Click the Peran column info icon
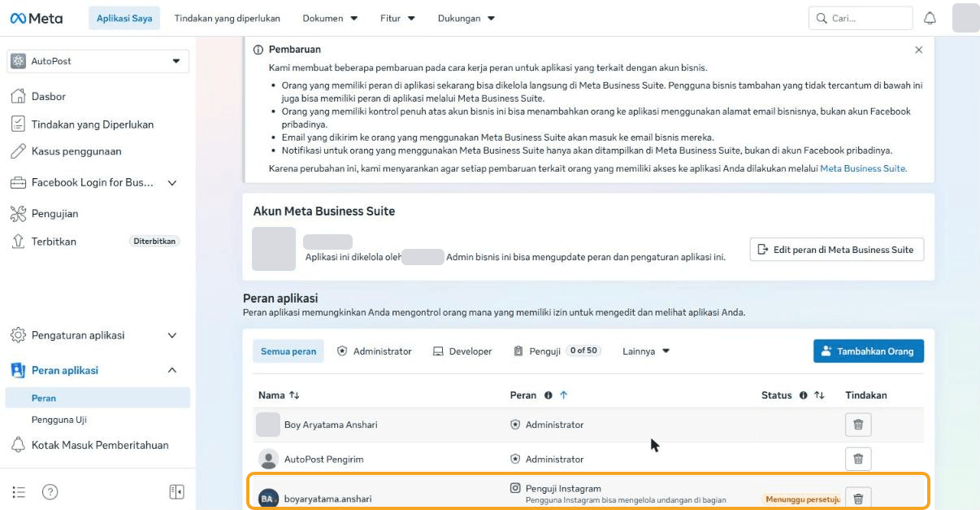 (549, 395)
